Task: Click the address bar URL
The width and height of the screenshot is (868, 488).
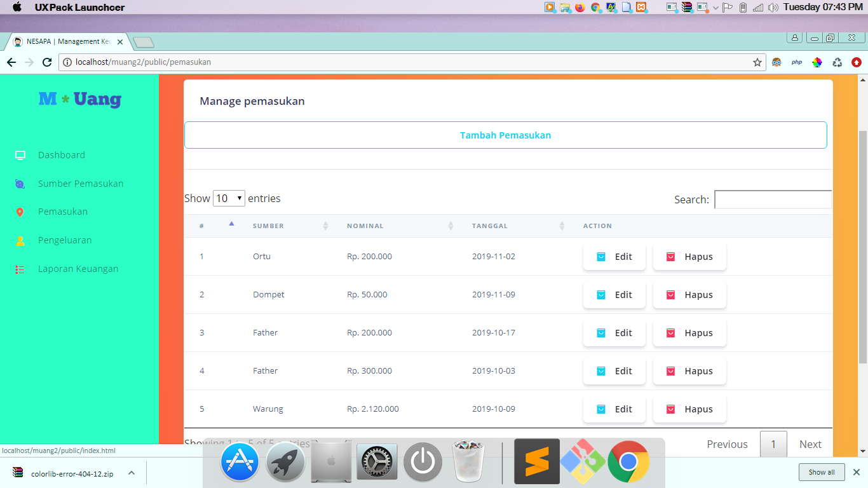Action: click(143, 62)
